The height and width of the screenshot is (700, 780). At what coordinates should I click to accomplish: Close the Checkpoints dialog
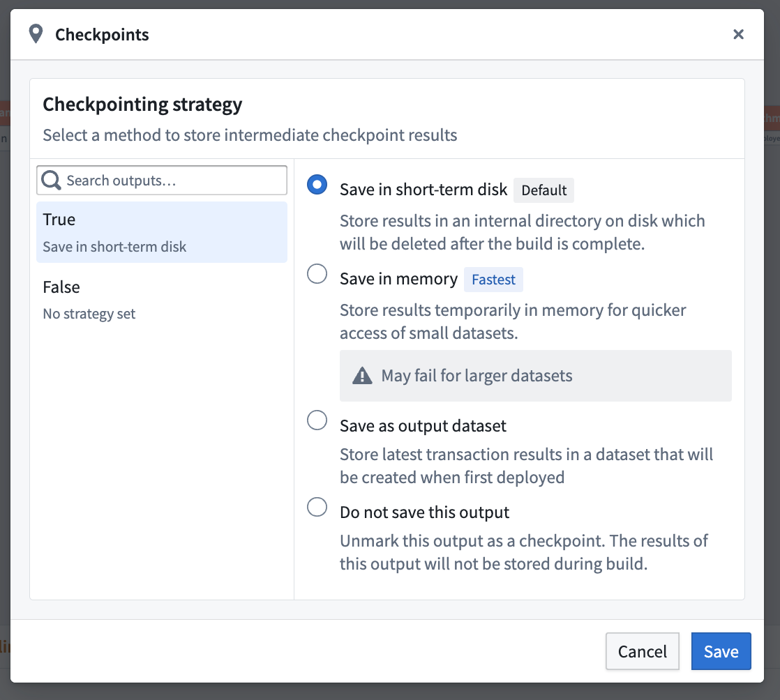point(738,33)
